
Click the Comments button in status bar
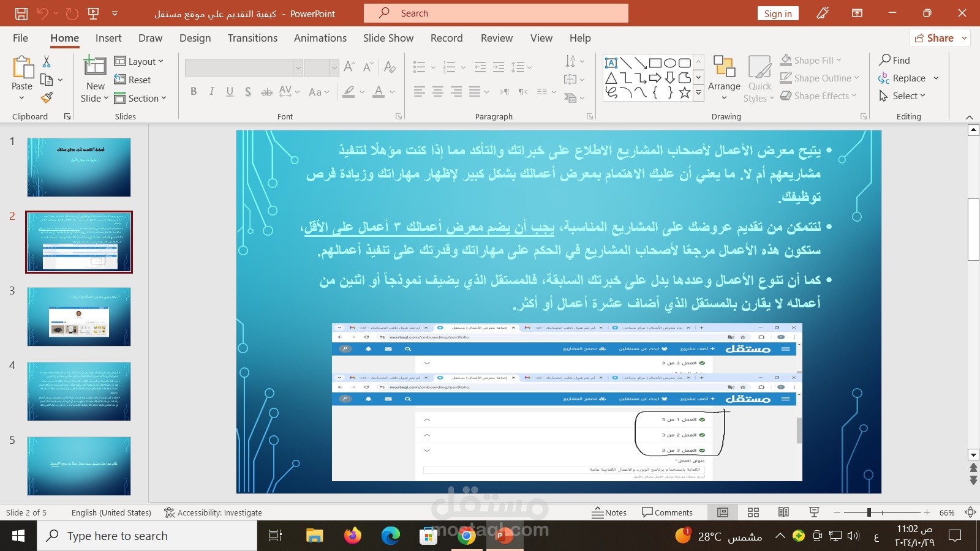[667, 512]
